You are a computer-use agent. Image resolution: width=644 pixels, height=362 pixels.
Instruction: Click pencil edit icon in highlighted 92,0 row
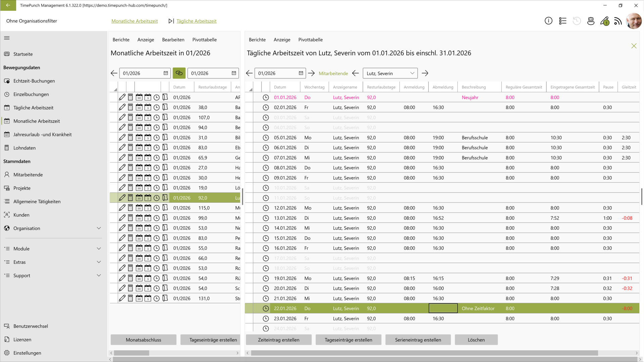[x=122, y=198]
